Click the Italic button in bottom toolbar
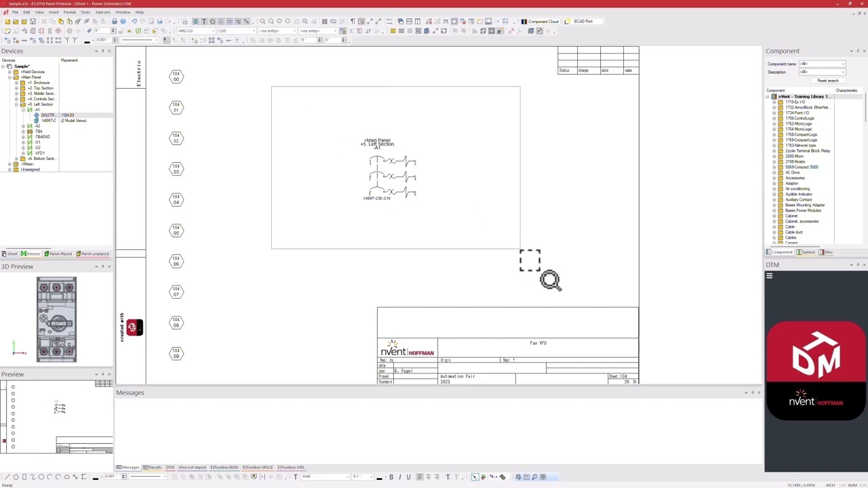 tap(400, 476)
